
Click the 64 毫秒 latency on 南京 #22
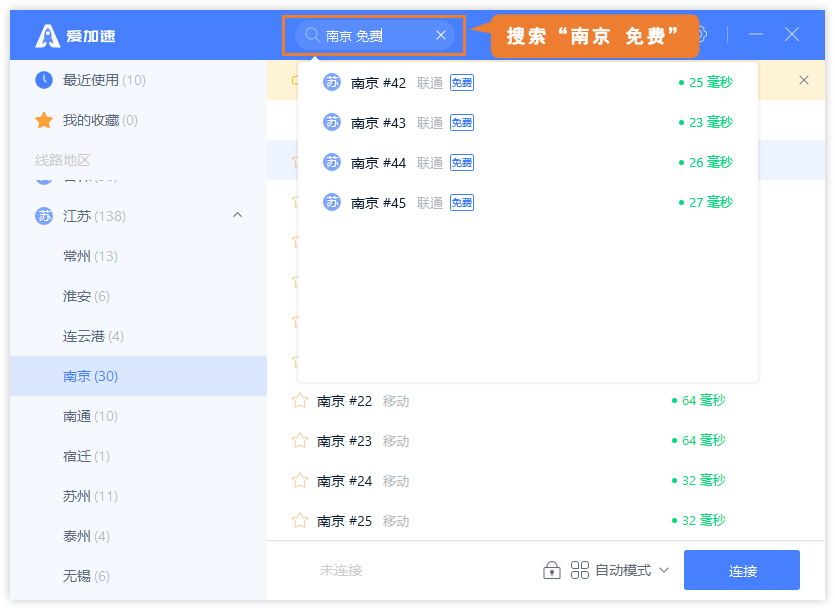pos(699,400)
